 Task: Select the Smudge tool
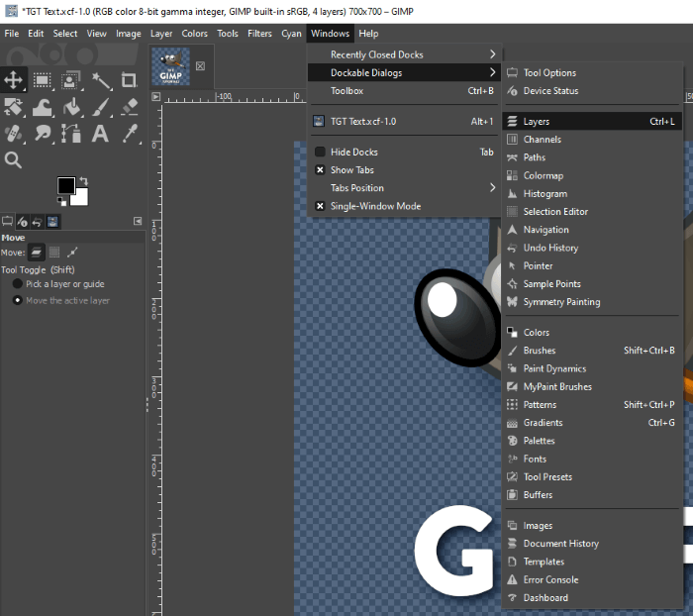tap(42, 133)
